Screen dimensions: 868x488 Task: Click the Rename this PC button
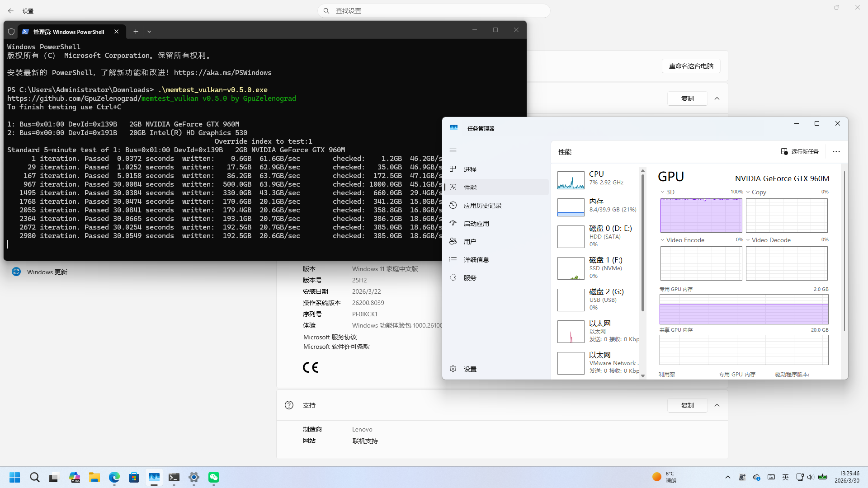tap(691, 66)
